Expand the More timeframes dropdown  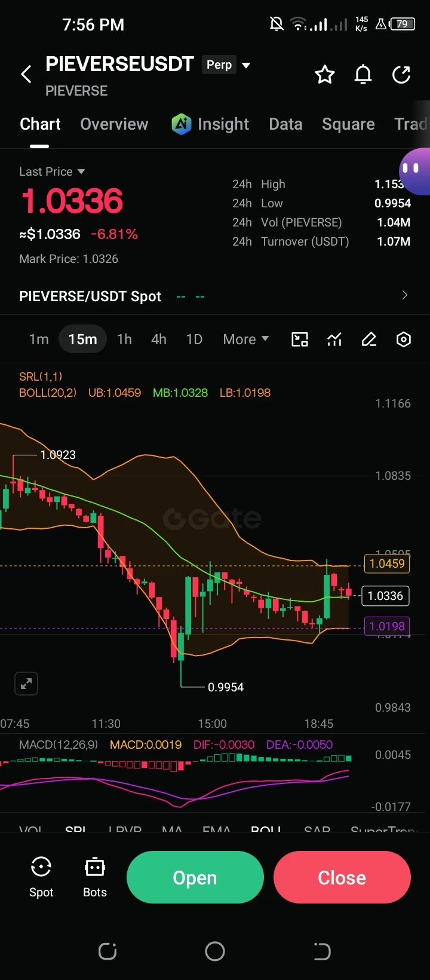pos(245,339)
